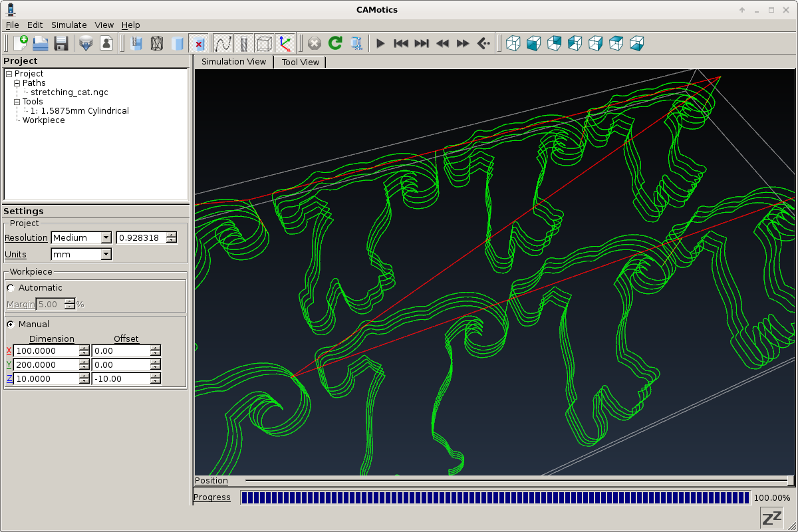Select stretching_cat.ngc in the project tree
The width and height of the screenshot is (798, 532).
70,92
